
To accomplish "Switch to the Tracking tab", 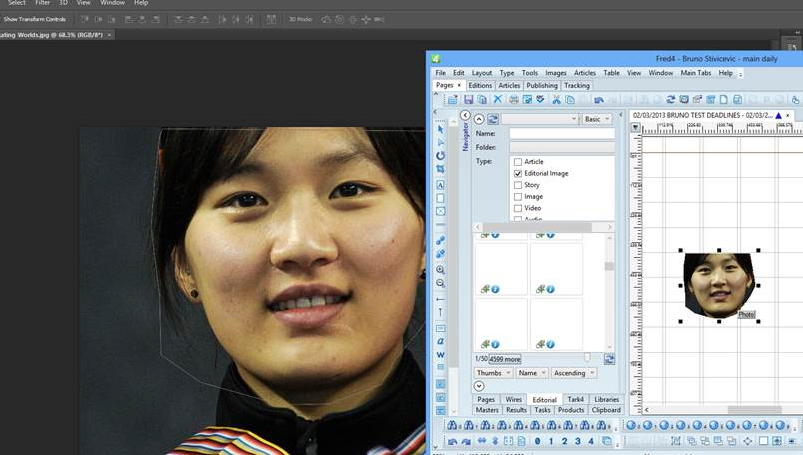I will pos(577,86).
